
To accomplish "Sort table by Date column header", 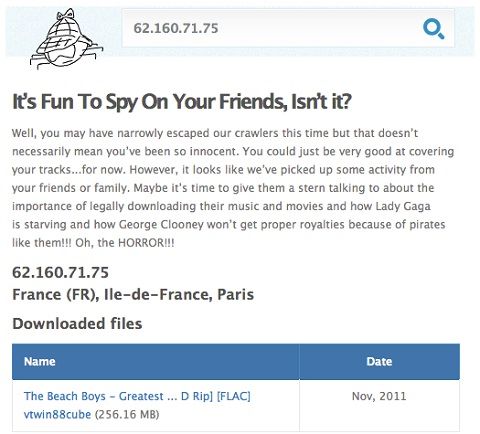I will [x=379, y=362].
